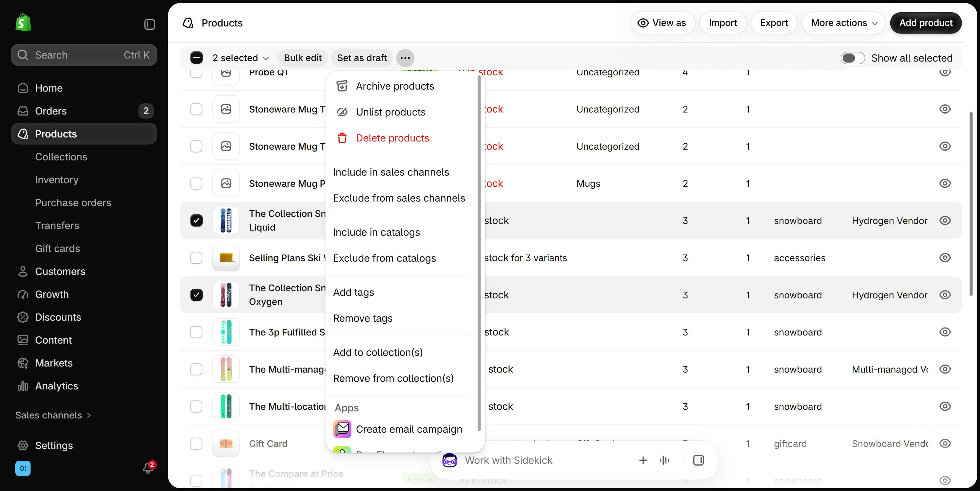Click the plus icon in the Sidekick bar
The height and width of the screenshot is (491, 980).
(x=643, y=460)
